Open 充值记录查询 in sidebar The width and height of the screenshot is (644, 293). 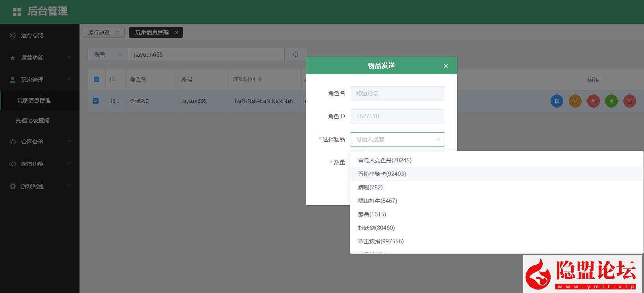point(33,120)
